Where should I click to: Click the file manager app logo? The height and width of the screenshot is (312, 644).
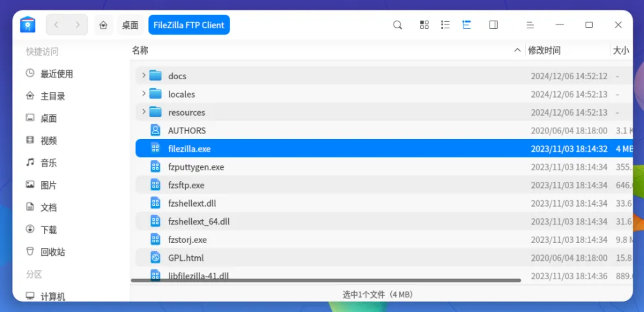click(28, 25)
